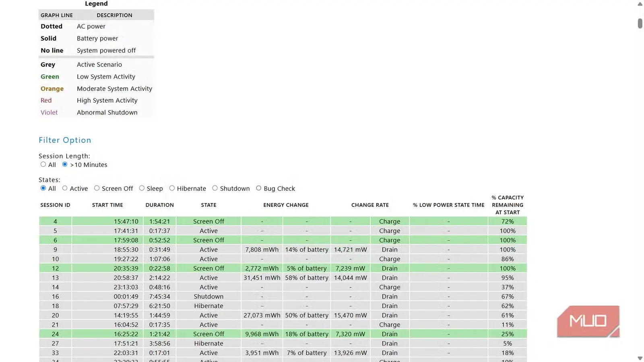Click the Orange legend color label
This screenshot has height=362, width=644.
pos(52,89)
